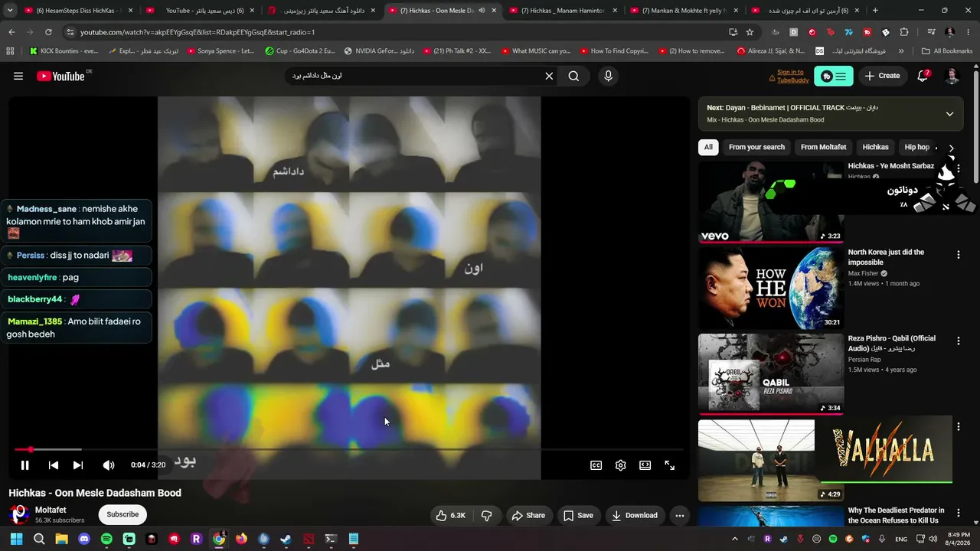This screenshot has height=551, width=980.
Task: Toggle theater mode in the player
Action: (x=645, y=465)
